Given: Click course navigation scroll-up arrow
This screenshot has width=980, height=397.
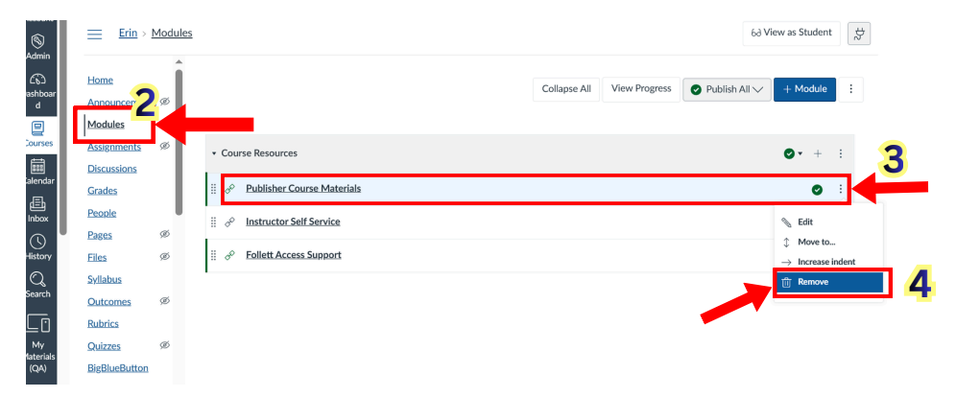Looking at the screenshot, I should pos(179,61).
